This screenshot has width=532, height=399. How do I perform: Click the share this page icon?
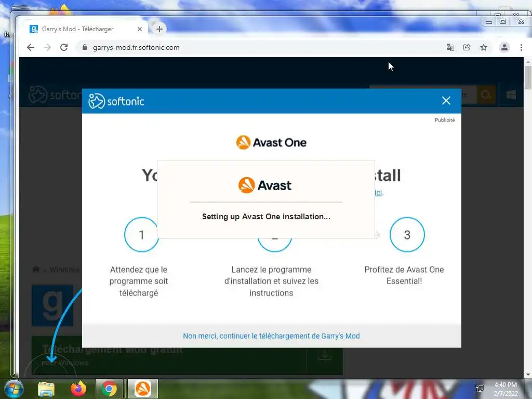(467, 47)
